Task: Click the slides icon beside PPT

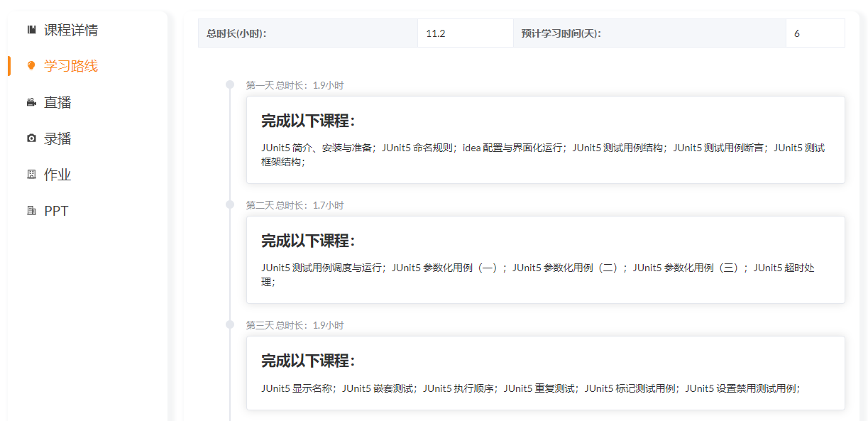Action: click(x=31, y=211)
